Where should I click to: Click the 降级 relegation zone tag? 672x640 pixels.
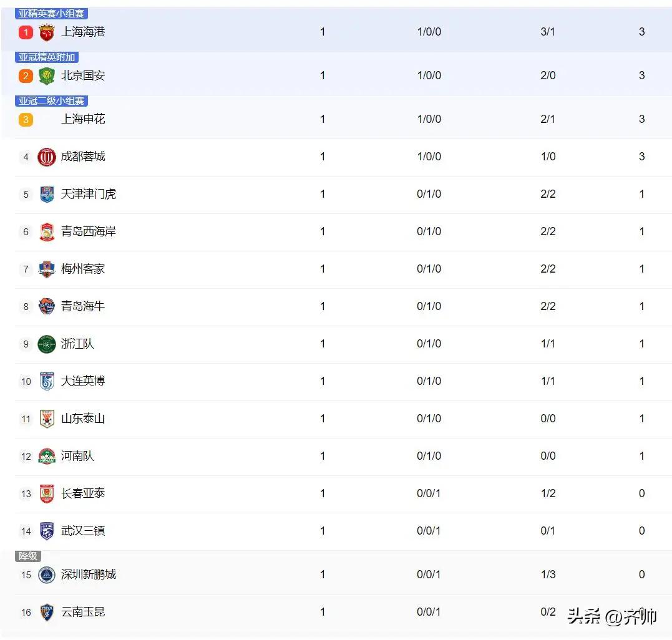coord(28,556)
